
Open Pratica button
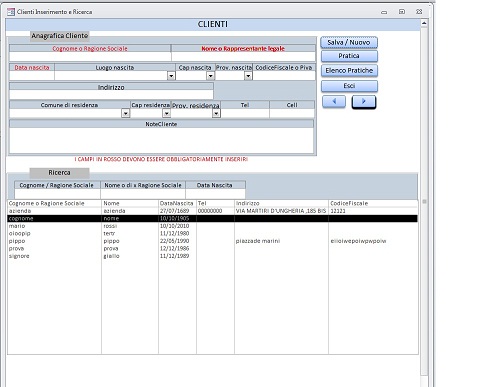coord(349,56)
